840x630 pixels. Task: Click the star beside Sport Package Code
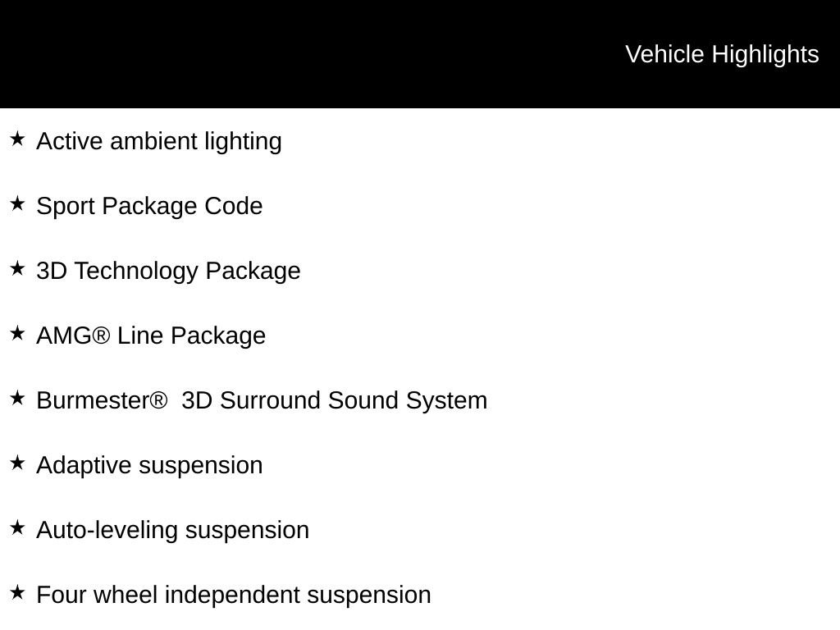(x=18, y=203)
